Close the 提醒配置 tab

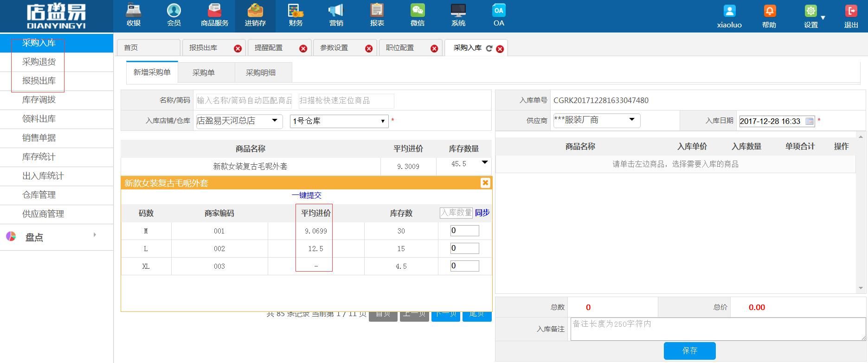tap(303, 48)
